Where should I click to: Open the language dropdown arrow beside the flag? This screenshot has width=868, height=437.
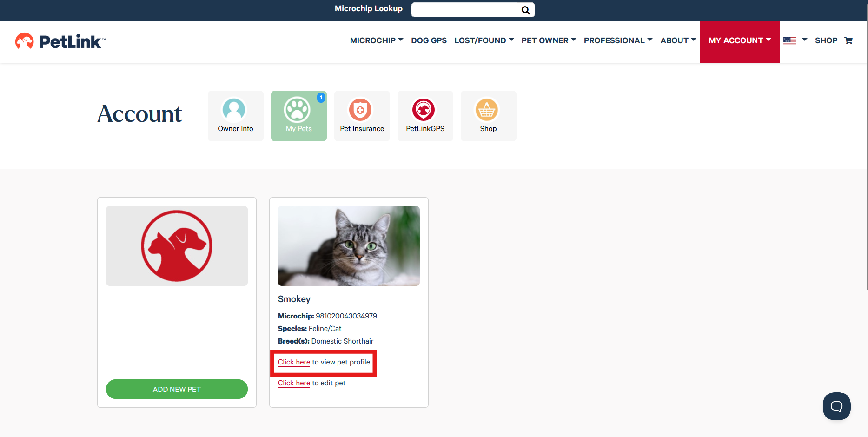tap(805, 40)
